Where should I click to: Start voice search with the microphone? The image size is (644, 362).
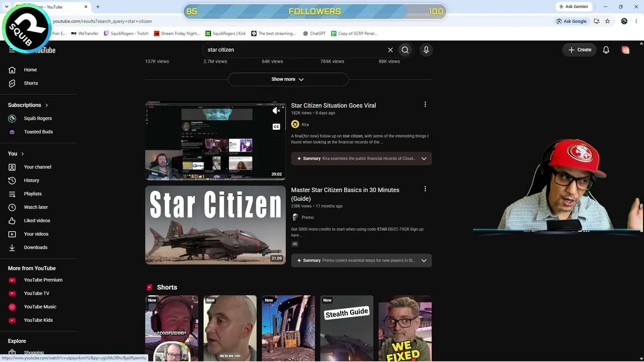click(x=426, y=50)
